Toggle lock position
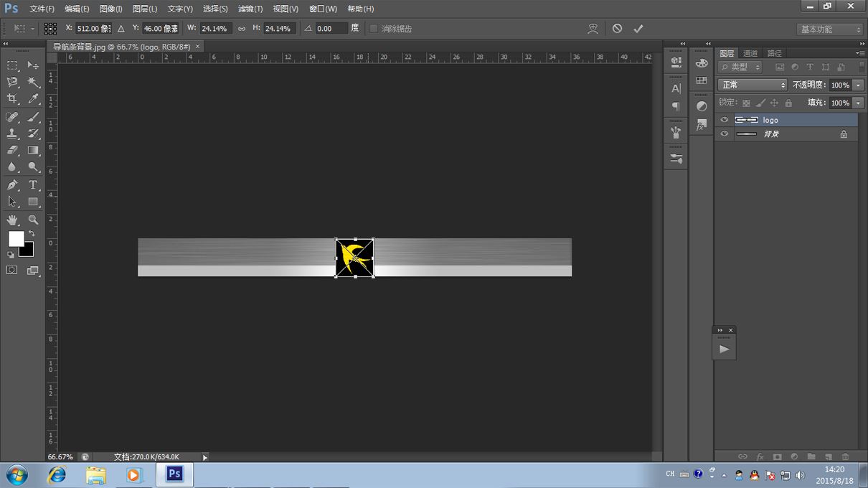Screen dimensions: 868x488 pos(774,103)
